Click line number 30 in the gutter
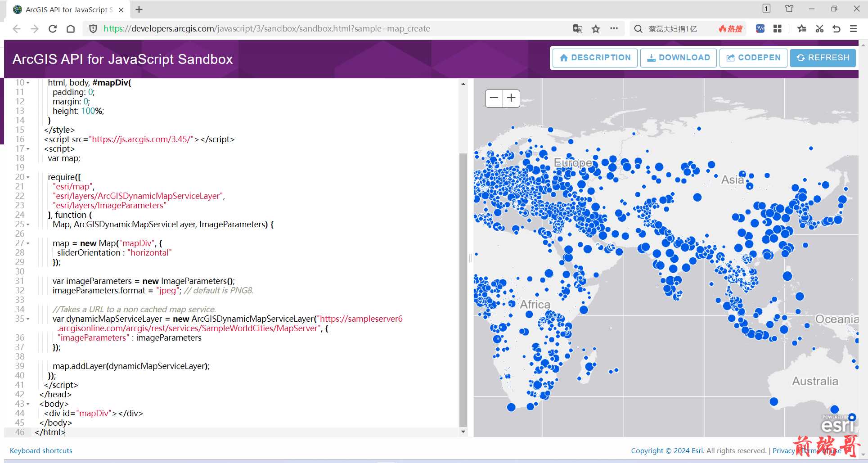868x463 pixels. 20,272
